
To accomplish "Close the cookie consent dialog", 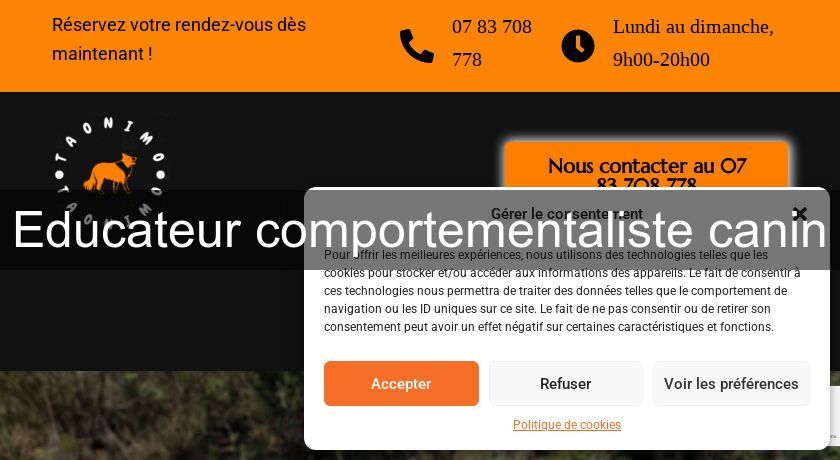I will pyautogui.click(x=799, y=214).
